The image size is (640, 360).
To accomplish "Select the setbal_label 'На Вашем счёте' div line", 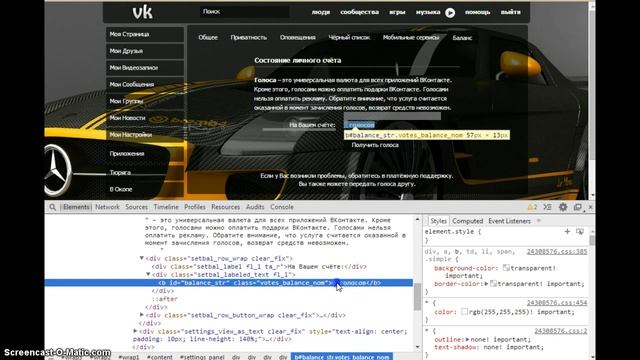I will pyautogui.click(x=259, y=267).
